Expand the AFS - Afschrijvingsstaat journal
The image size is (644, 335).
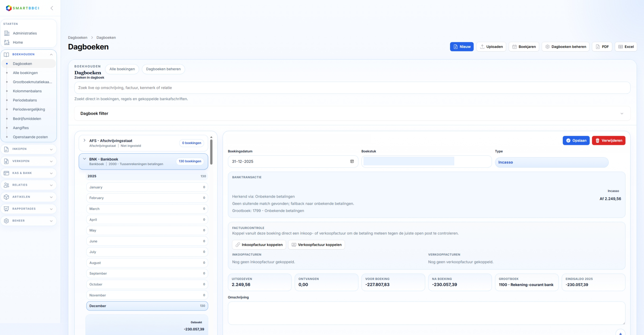[x=84, y=141]
